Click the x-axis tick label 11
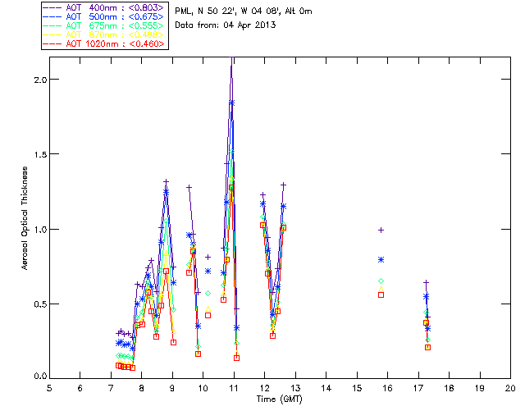Viewport: 525px width, 420px height. click(234, 388)
